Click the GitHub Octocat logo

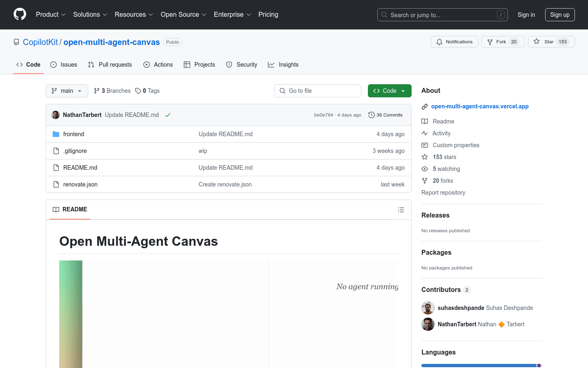click(x=20, y=14)
